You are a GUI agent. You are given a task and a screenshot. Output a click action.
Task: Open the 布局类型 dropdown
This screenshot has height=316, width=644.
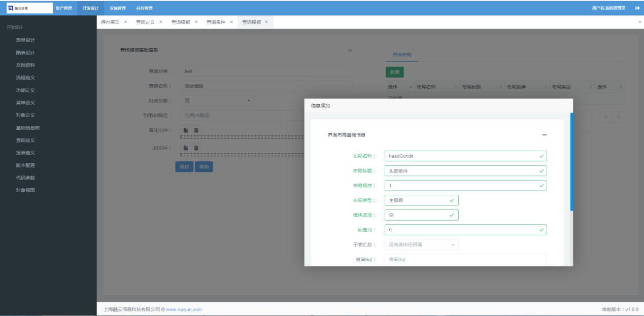421,200
